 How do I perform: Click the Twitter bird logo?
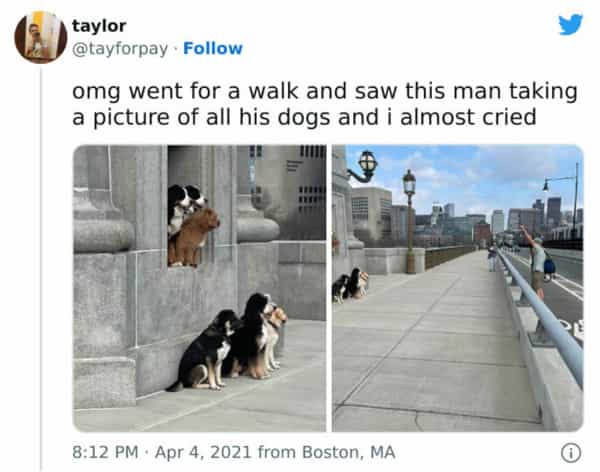point(570,24)
